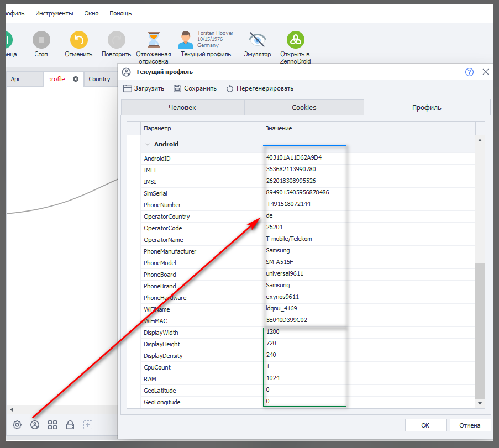Click the Отмена button

pos(470,425)
